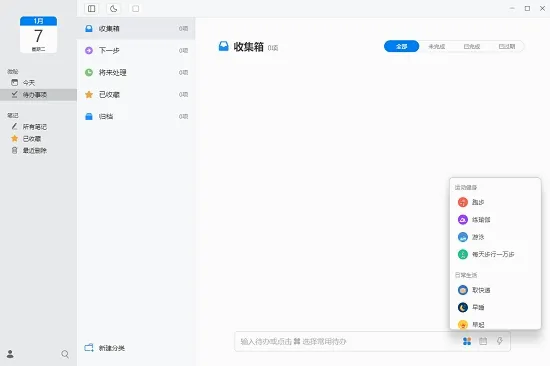Open the 1月 7 calendar date widget
550x366 pixels.
point(38,34)
